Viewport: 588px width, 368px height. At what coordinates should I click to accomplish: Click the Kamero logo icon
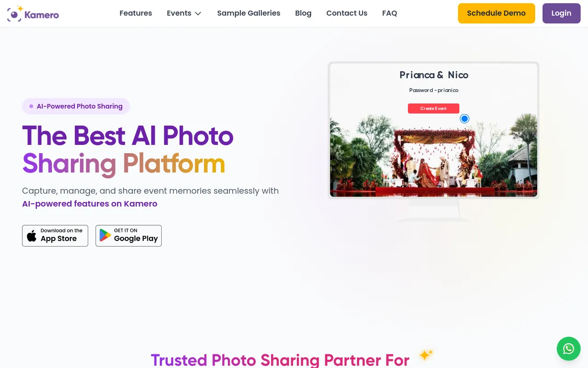point(15,14)
